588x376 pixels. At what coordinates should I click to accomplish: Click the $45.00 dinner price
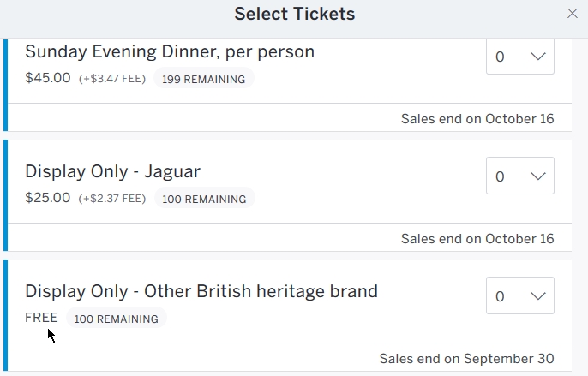click(48, 78)
